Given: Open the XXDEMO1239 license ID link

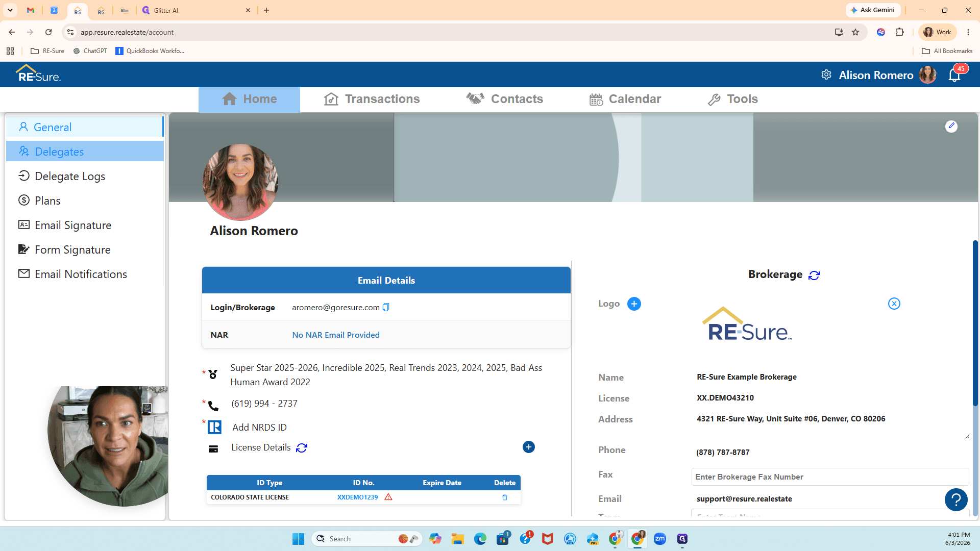Looking at the screenshot, I should (x=357, y=497).
